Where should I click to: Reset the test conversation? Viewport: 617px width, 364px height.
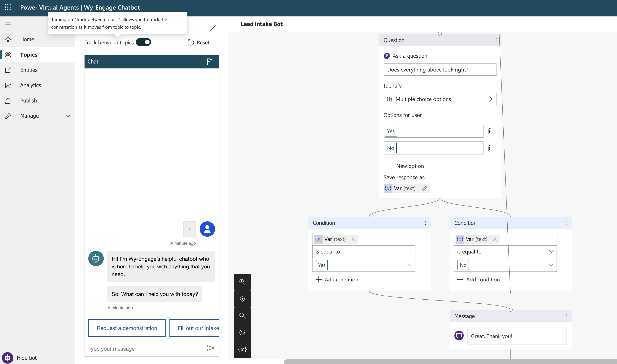click(x=199, y=42)
